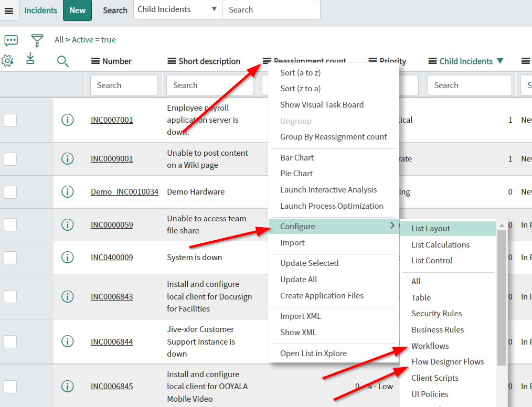
Task: Toggle sort arrow on Child Incidents column
Action: click(500, 61)
